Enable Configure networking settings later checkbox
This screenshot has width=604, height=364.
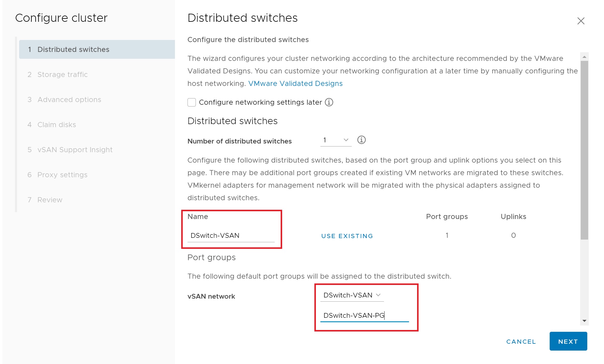click(192, 102)
